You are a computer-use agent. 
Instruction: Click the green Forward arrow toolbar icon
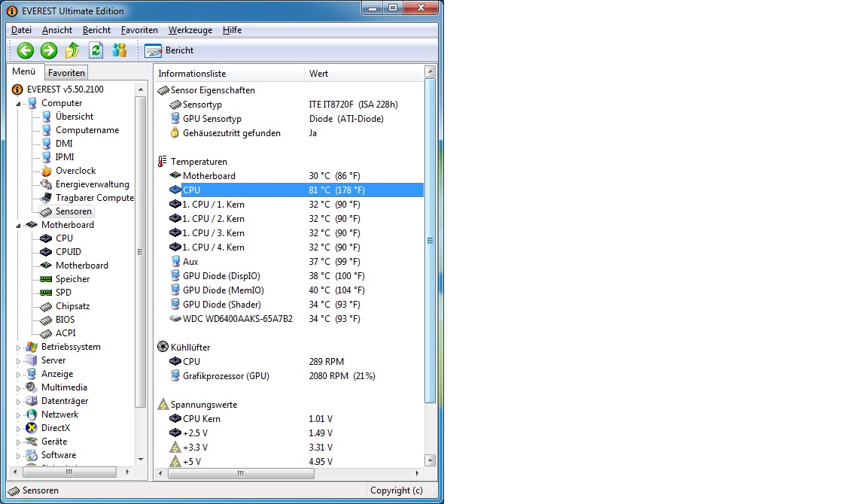click(49, 50)
